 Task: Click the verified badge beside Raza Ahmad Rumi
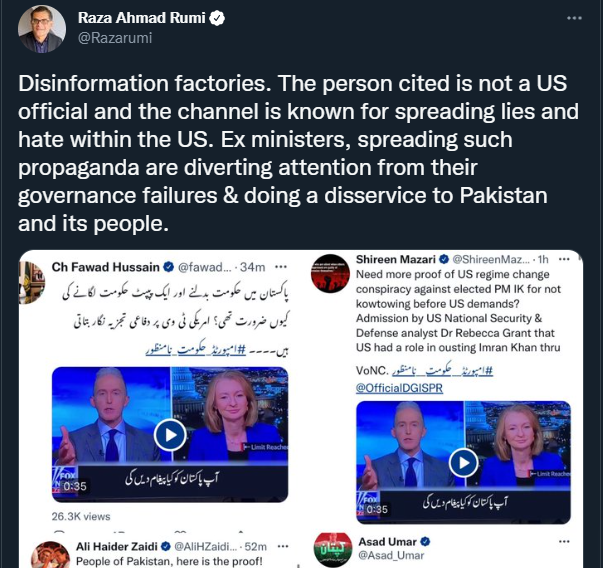tap(218, 18)
